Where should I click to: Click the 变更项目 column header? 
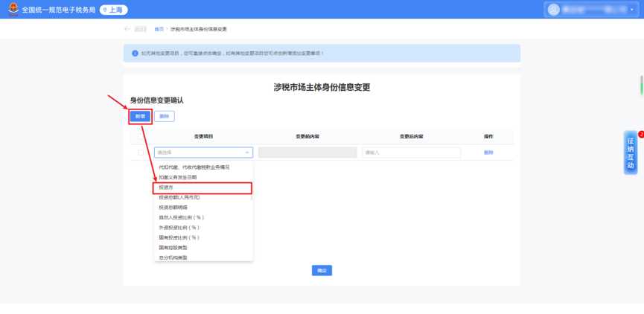pos(203,136)
